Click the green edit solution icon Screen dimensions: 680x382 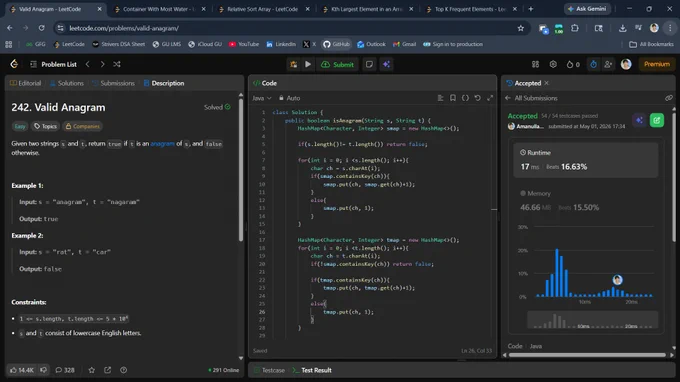[x=657, y=120]
